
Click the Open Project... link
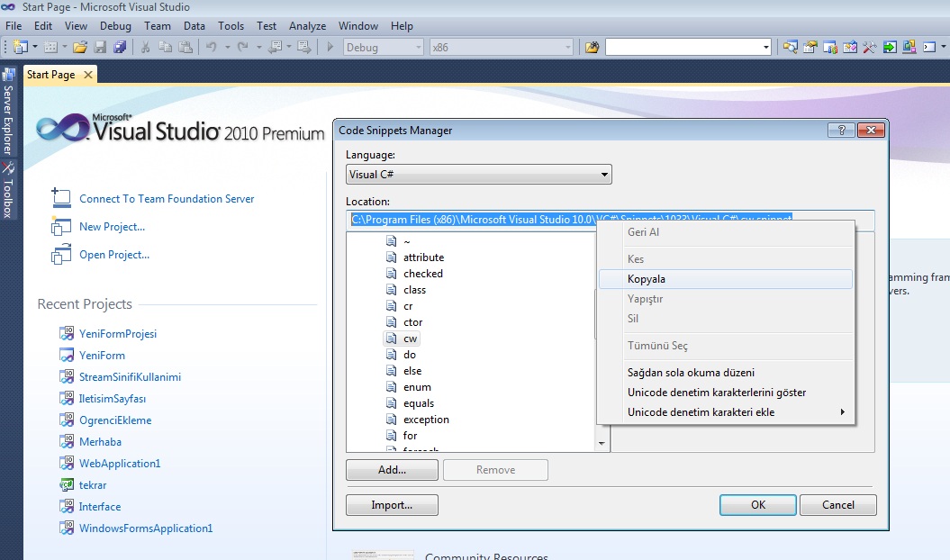[x=114, y=255]
